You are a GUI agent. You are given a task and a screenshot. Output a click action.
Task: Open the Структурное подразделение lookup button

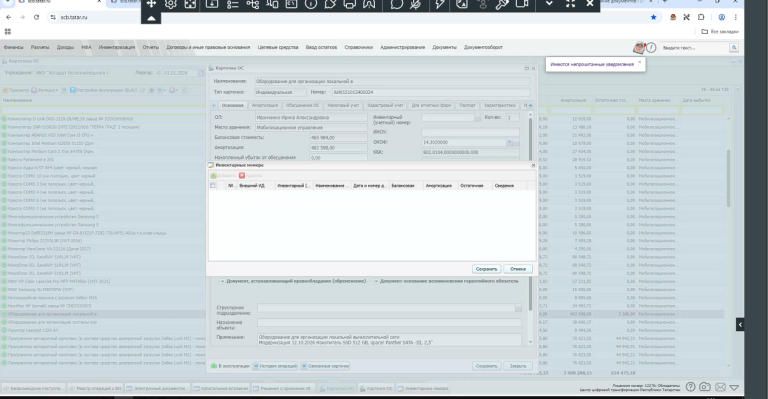click(x=518, y=308)
